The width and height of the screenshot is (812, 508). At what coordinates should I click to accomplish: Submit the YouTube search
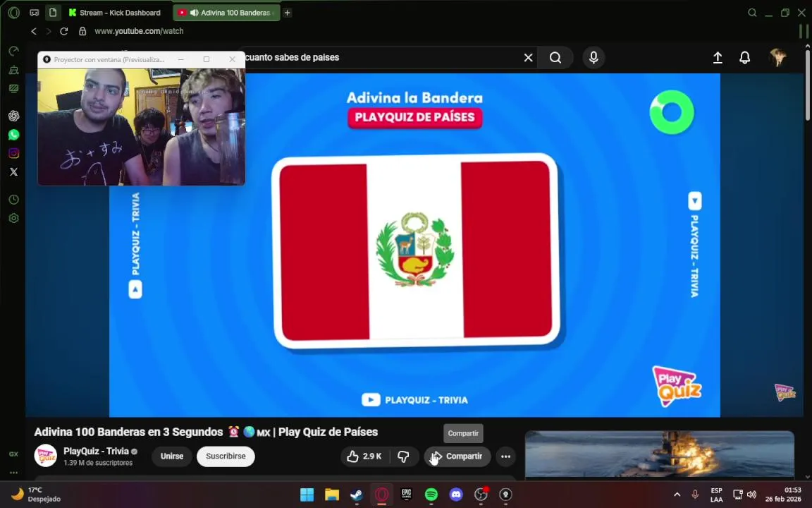tap(555, 58)
